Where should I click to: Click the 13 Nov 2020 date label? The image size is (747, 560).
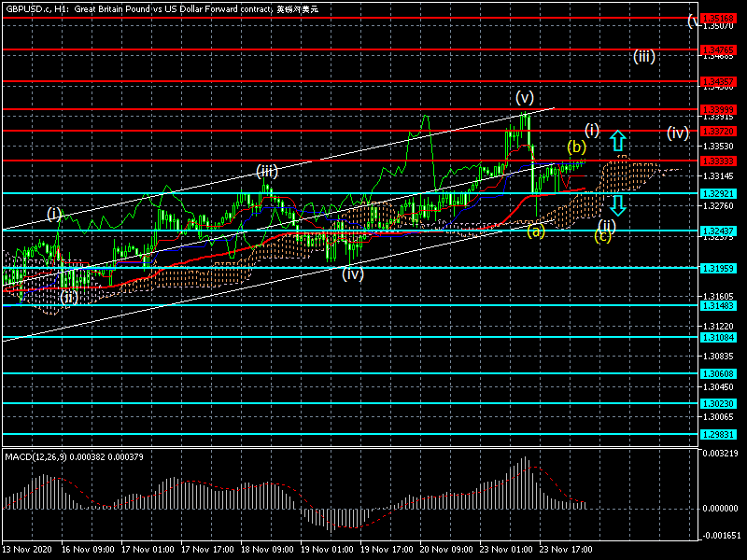click(27, 550)
